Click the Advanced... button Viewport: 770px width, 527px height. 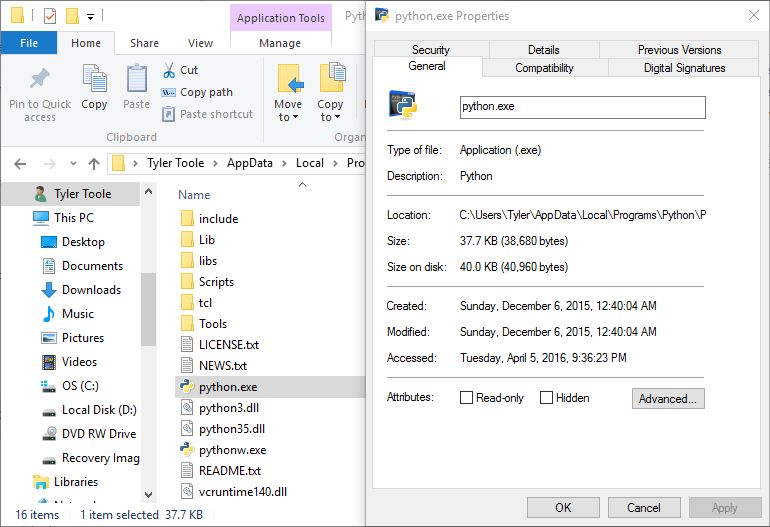coord(668,398)
